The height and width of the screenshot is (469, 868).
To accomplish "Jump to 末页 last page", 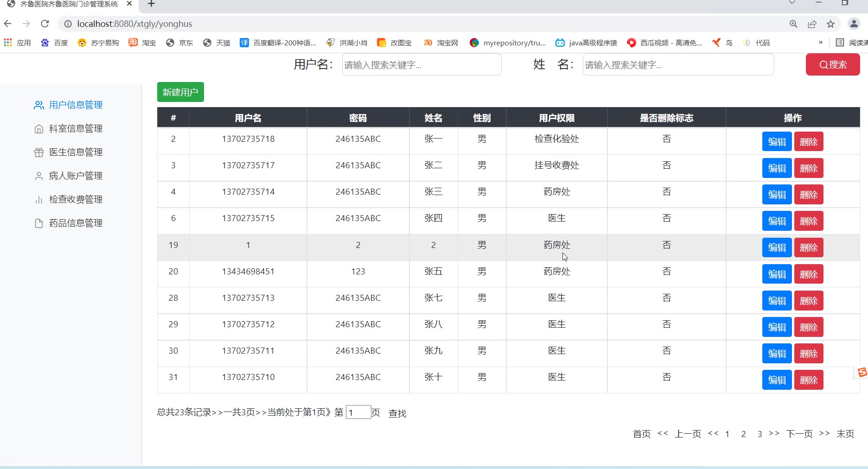I will (845, 434).
